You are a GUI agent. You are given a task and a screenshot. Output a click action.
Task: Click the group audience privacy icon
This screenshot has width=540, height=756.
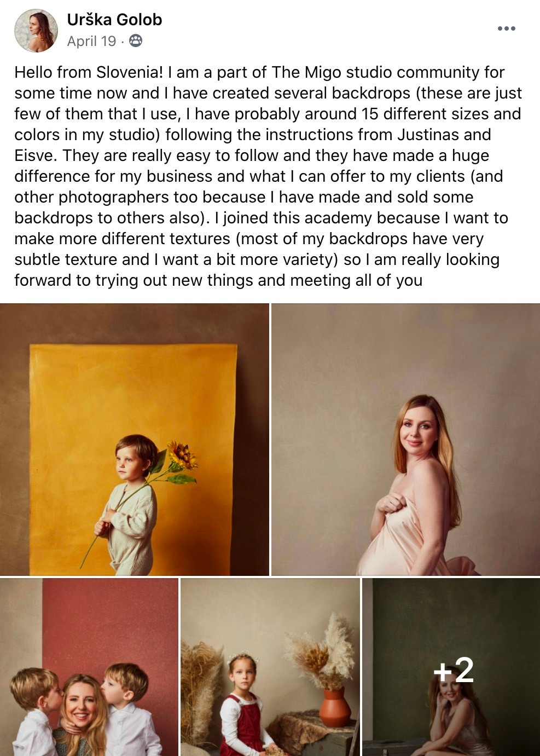coord(136,41)
